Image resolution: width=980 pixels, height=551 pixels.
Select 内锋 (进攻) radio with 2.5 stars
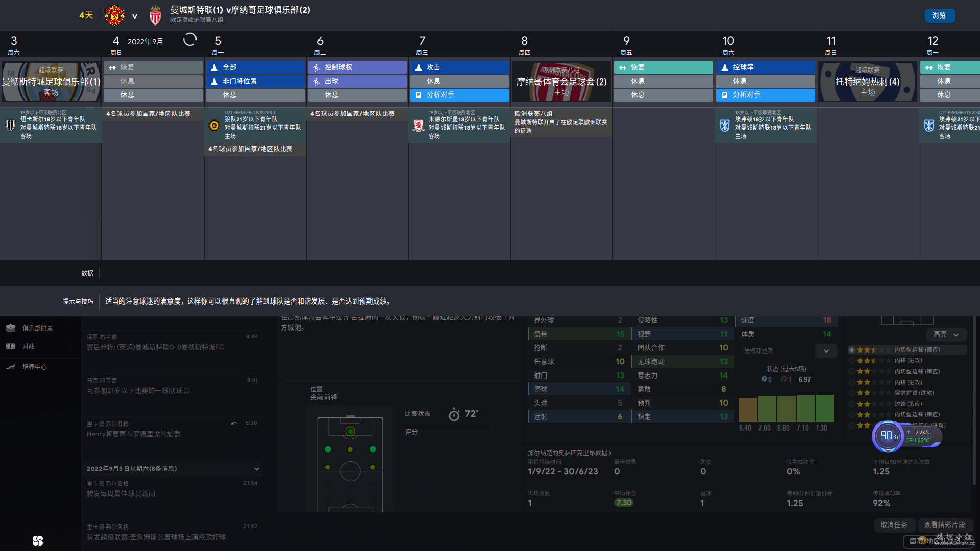pyautogui.click(x=852, y=361)
